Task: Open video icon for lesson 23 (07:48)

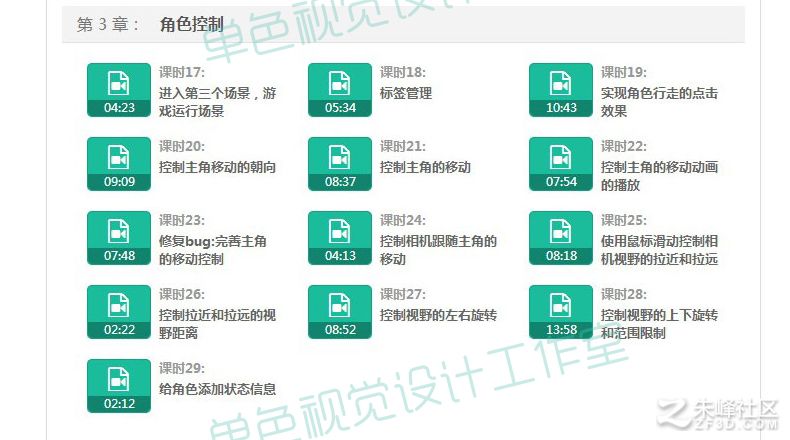Action: [x=119, y=238]
